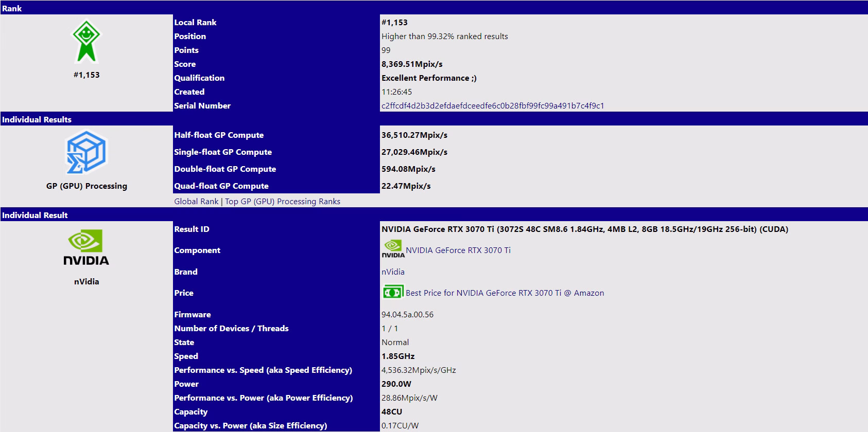Screen dimensions: 868x432
Task: Click the Performance vs. Power label
Action: pos(264,398)
